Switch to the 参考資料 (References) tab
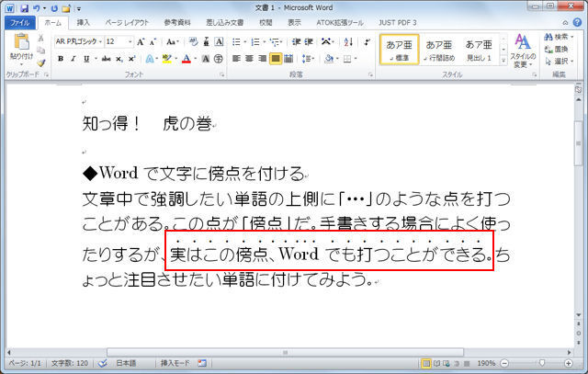Image resolution: width=588 pixels, height=374 pixels. point(177,22)
